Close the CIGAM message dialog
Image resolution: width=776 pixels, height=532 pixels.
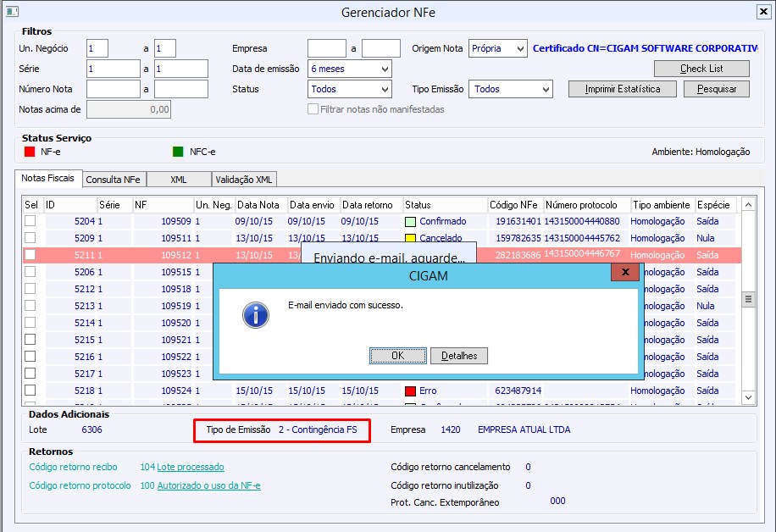625,272
